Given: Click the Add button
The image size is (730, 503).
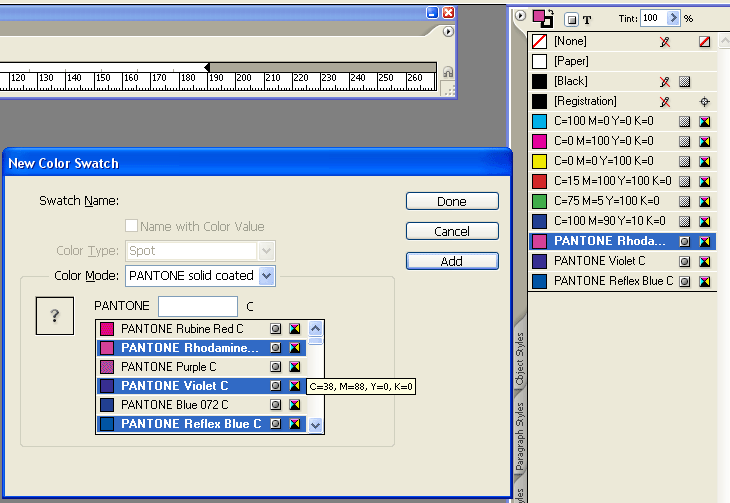Looking at the screenshot, I should [x=452, y=261].
